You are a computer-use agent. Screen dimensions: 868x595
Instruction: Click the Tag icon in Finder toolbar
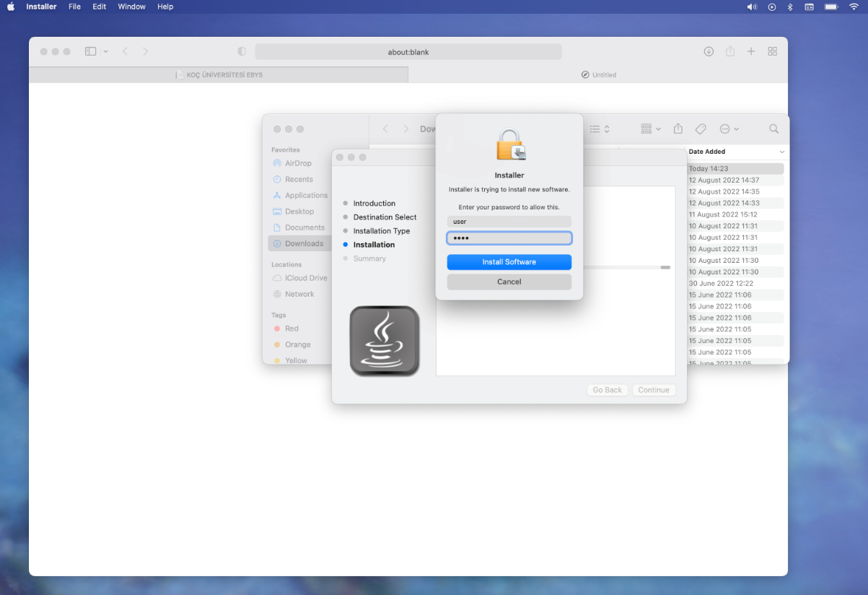(x=700, y=129)
